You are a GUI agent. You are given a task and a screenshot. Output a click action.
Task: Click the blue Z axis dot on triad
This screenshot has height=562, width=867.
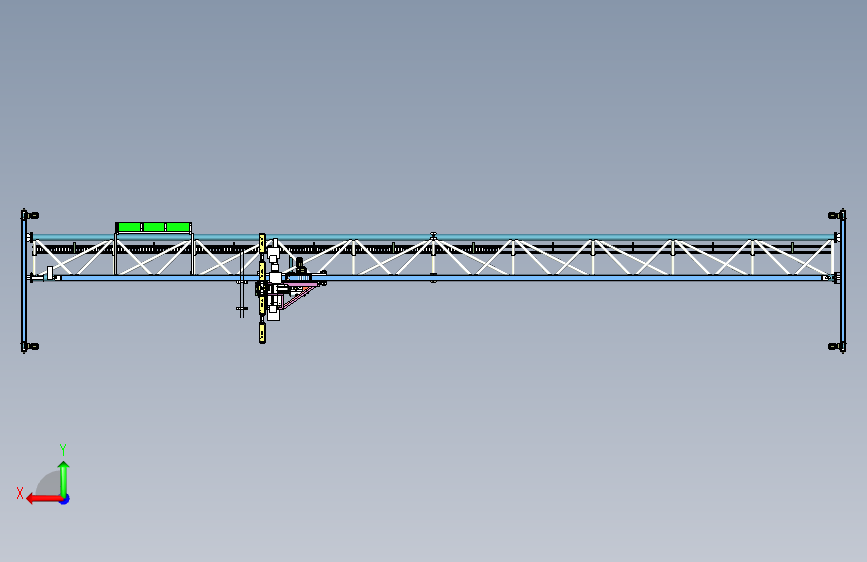(65, 499)
